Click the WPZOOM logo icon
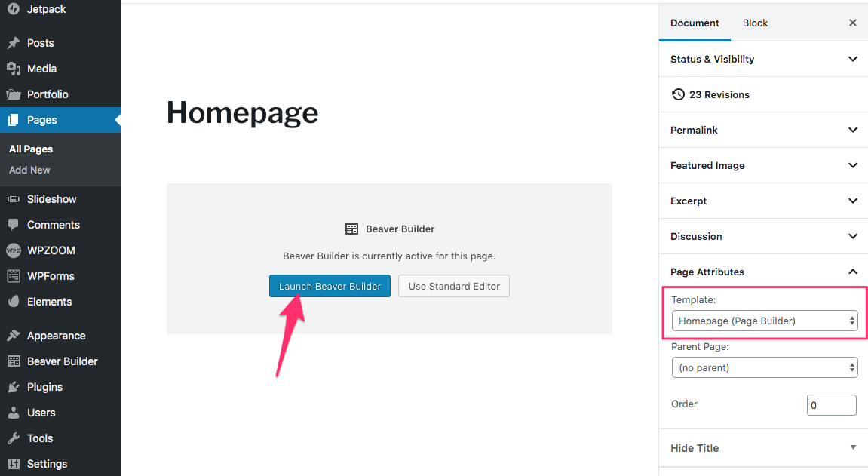868x476 pixels. 14,250
